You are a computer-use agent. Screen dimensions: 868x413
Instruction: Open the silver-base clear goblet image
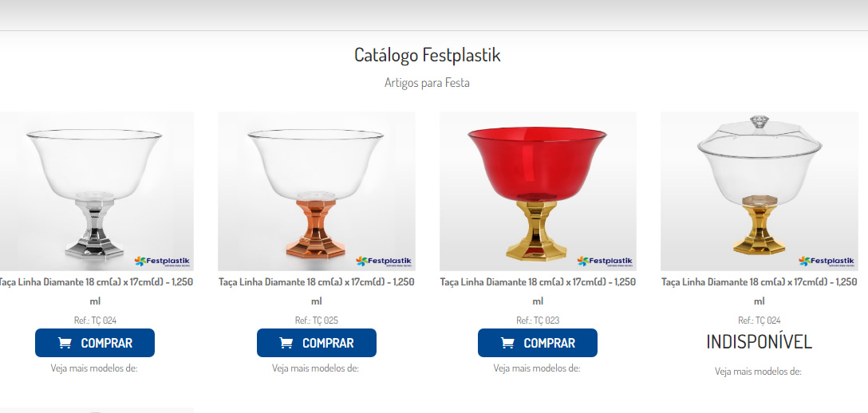[95, 191]
